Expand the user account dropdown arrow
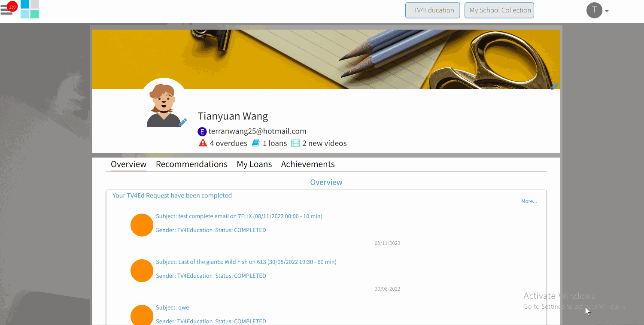Screen dimensions: 644x325 click(607, 11)
